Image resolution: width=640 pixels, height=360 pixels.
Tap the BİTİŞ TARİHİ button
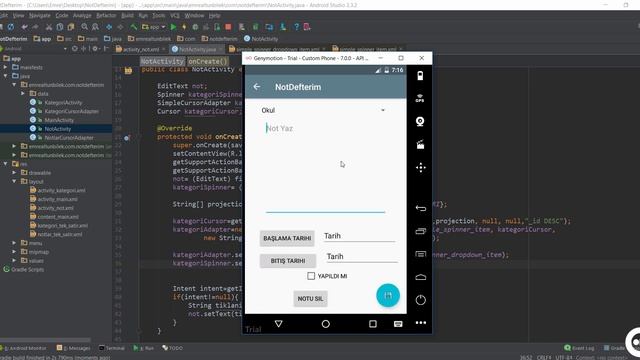coord(288,260)
